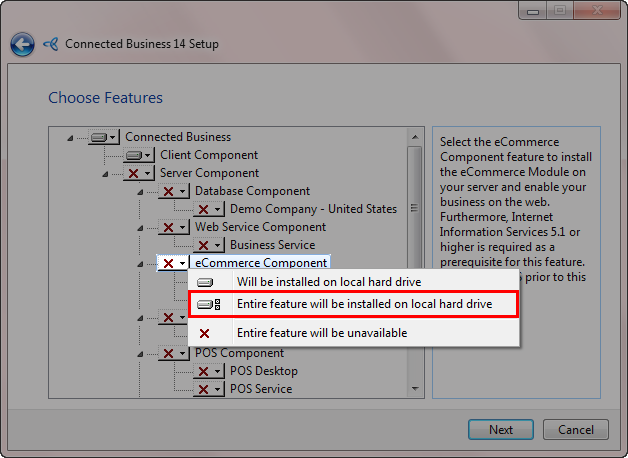The image size is (628, 458).
Task: Select the eCommerce Component tree label
Action: (x=261, y=263)
